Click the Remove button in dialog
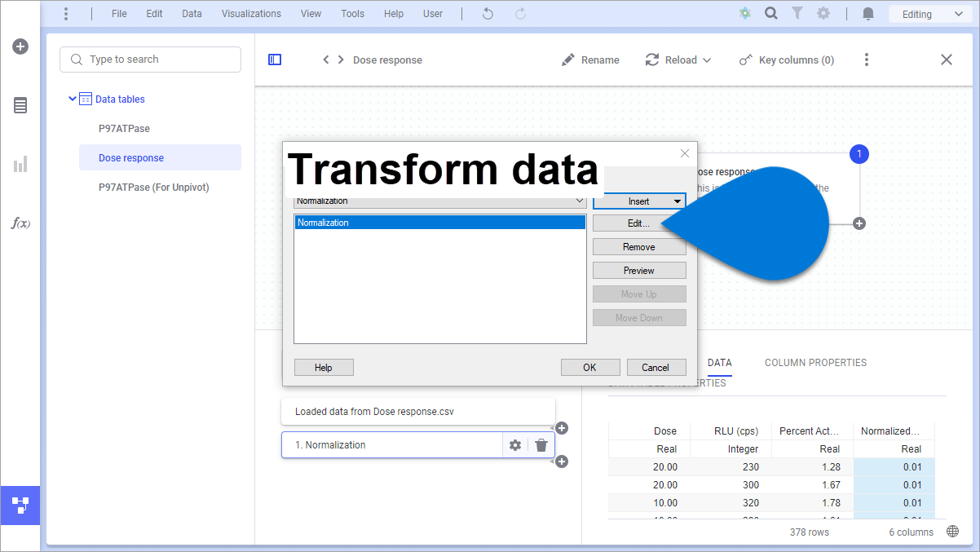Screen dimensions: 980x552 coord(639,247)
